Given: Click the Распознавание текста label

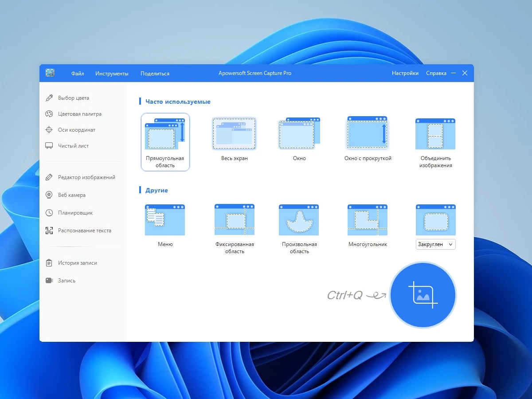Looking at the screenshot, I should click(85, 231).
